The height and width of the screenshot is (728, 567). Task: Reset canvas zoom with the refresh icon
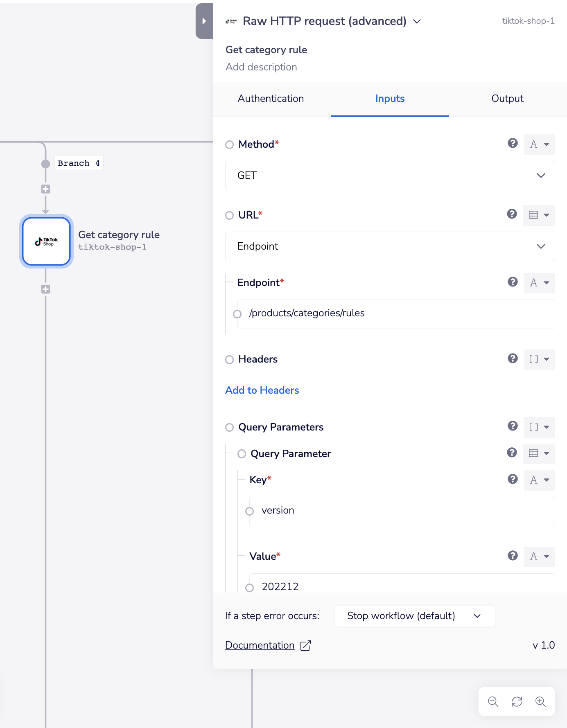[x=517, y=701]
